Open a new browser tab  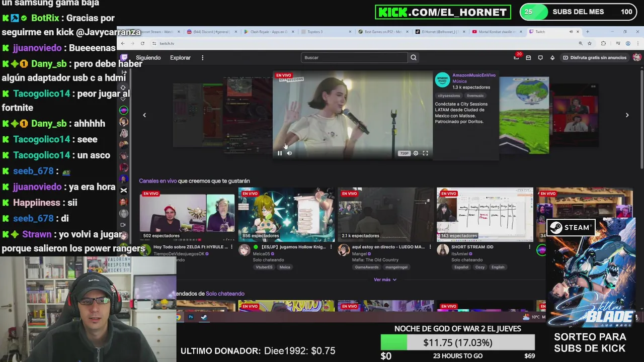pyautogui.click(x=587, y=32)
